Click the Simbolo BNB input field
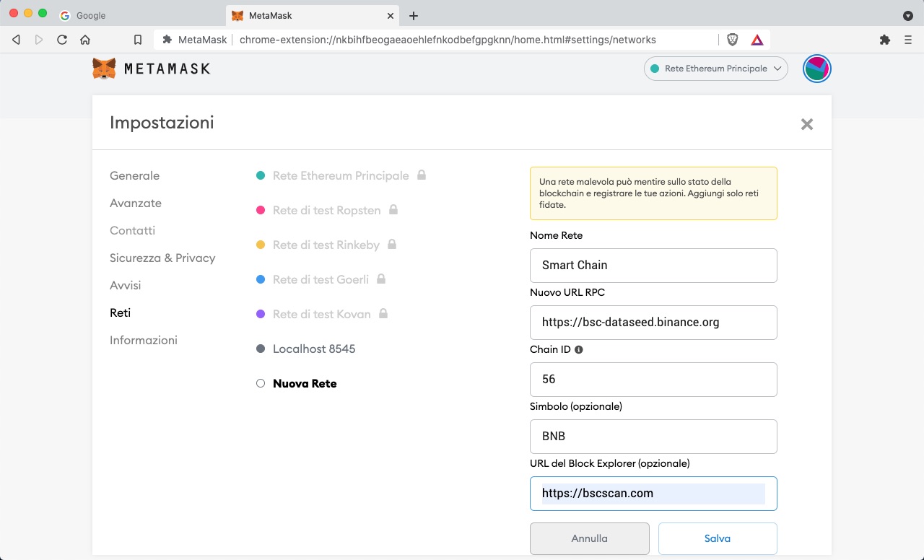 pyautogui.click(x=653, y=436)
